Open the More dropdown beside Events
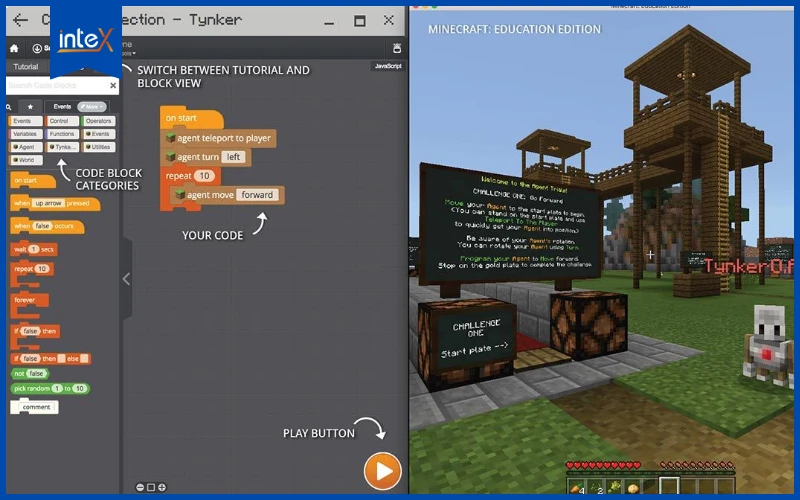 tap(92, 107)
